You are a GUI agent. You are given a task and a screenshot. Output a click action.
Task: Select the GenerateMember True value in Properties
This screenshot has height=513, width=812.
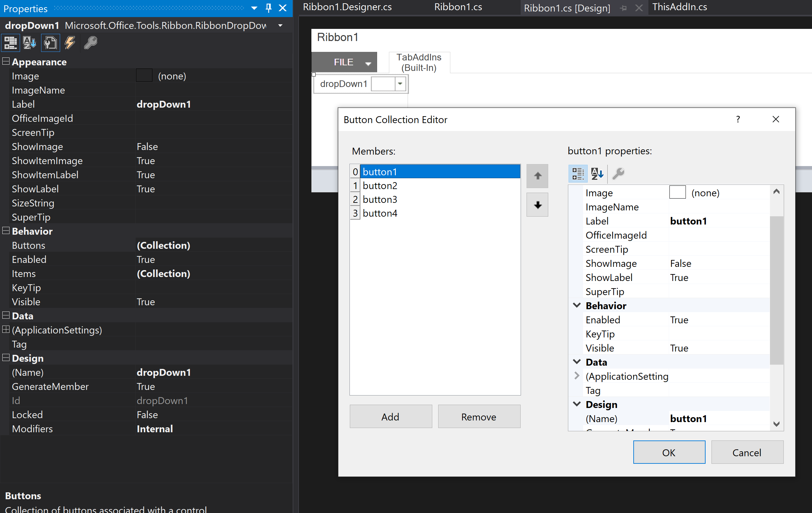(x=146, y=386)
